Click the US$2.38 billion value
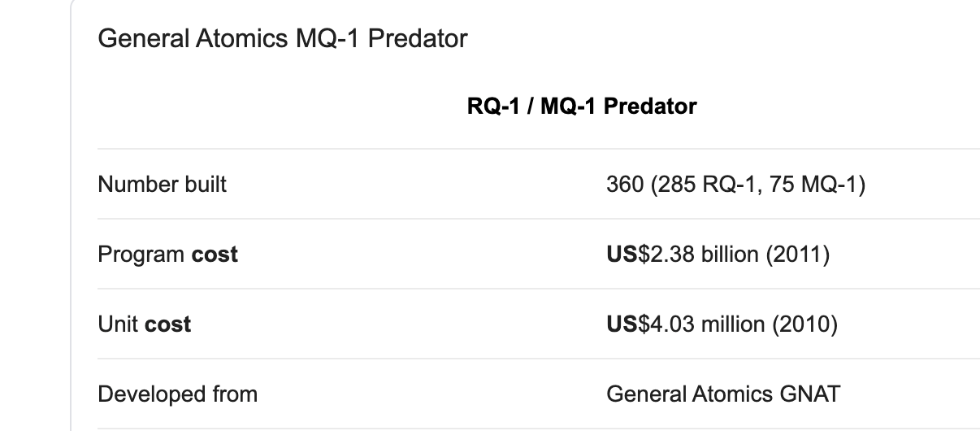980x431 pixels. click(x=718, y=255)
